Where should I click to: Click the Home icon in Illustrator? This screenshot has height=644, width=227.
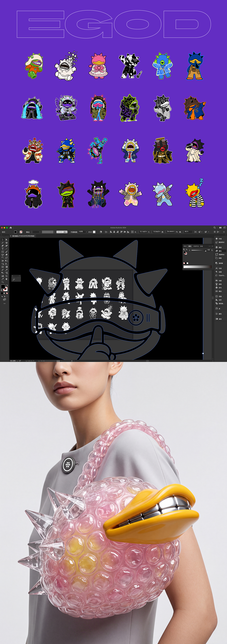pos(11,228)
